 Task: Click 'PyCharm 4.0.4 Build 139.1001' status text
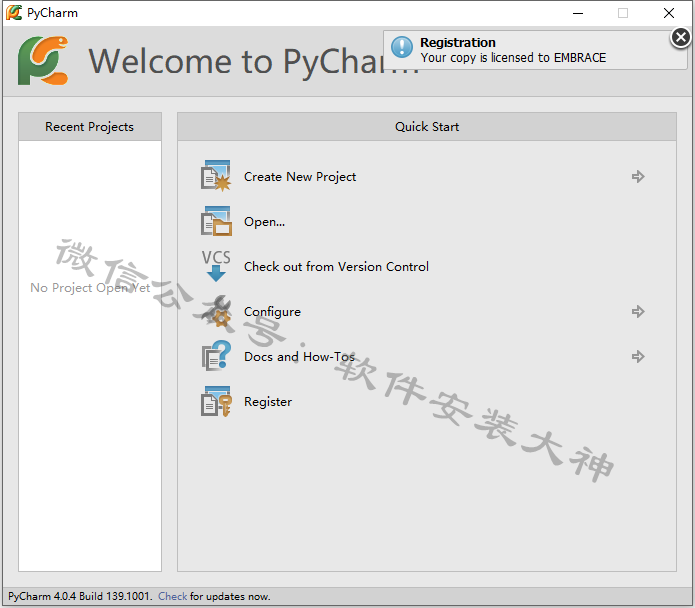tap(80, 596)
